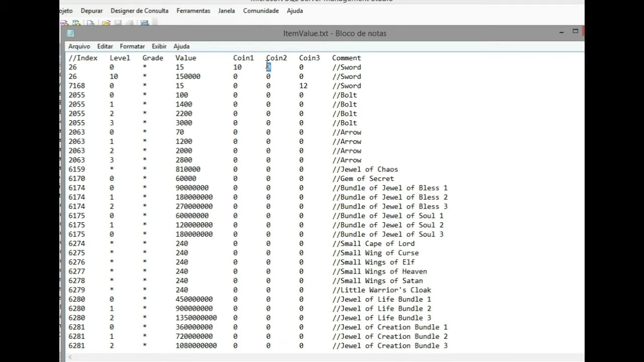Viewport: 644px width, 362px height.
Task: Open Depurar menu in SQL Server Management Studio
Action: pos(92,11)
